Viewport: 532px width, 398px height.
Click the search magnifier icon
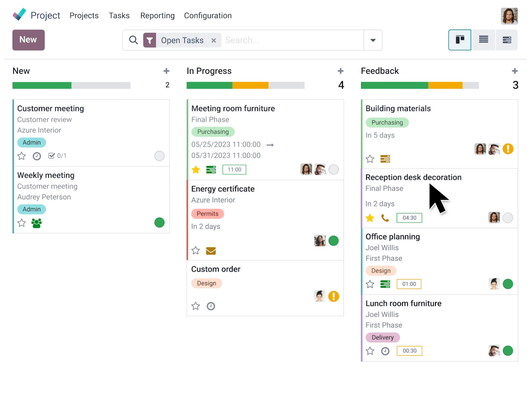(x=134, y=40)
